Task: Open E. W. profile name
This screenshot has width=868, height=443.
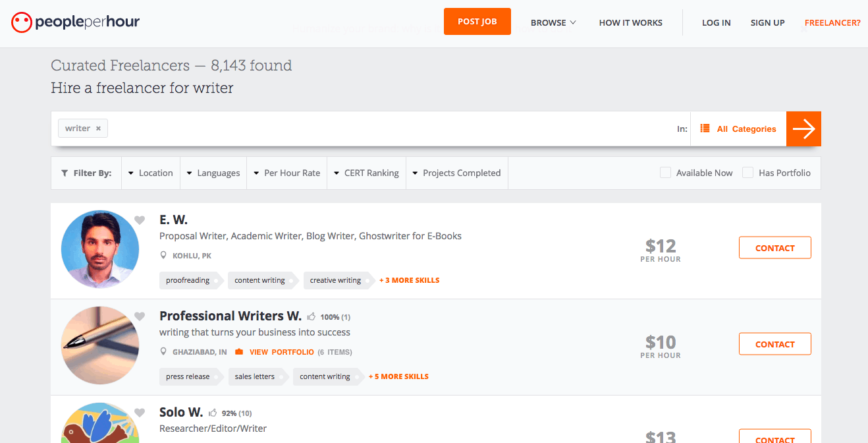Action: pos(174,220)
